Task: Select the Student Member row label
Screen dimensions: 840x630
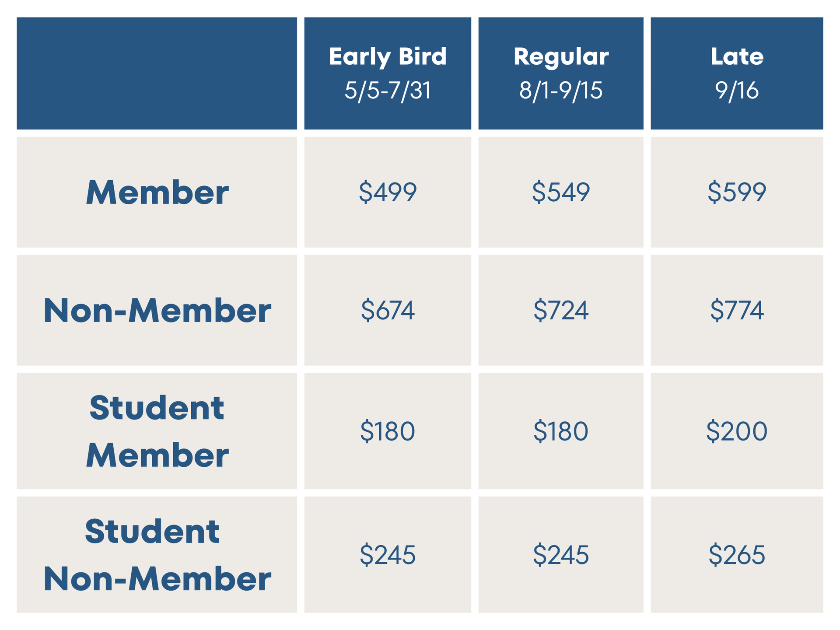Action: click(157, 431)
